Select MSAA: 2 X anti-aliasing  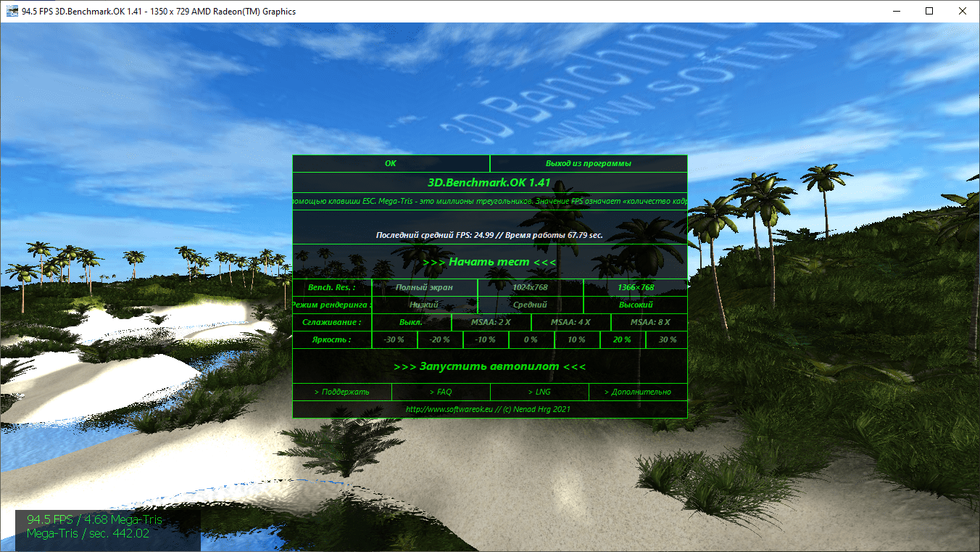coord(491,322)
